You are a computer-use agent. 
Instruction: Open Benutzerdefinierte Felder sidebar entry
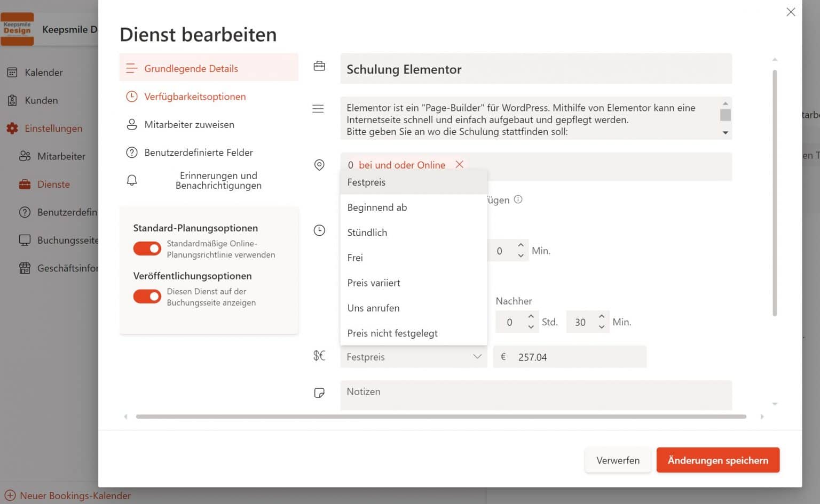[x=58, y=212]
